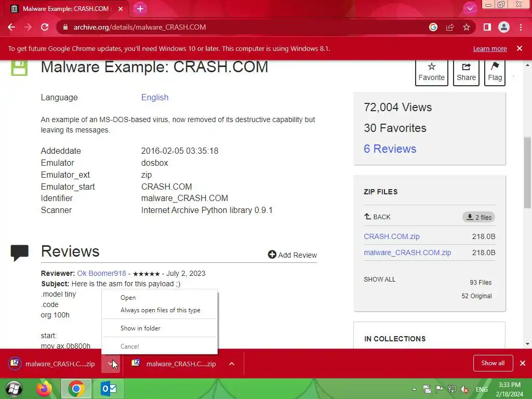Viewport: 532px width, 399px height.
Task: Open a new browser tab
Action: click(140, 9)
